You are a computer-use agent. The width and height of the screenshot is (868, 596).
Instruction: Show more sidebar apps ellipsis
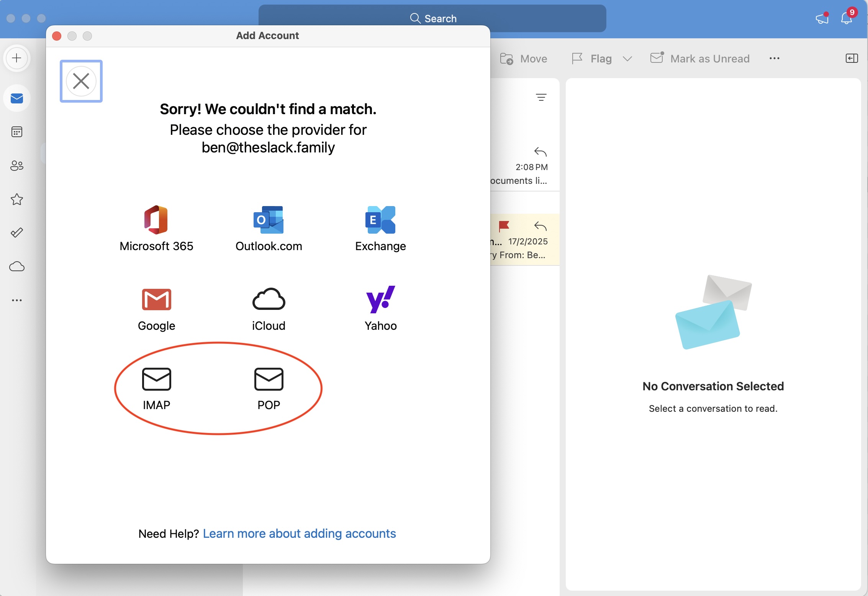(17, 300)
